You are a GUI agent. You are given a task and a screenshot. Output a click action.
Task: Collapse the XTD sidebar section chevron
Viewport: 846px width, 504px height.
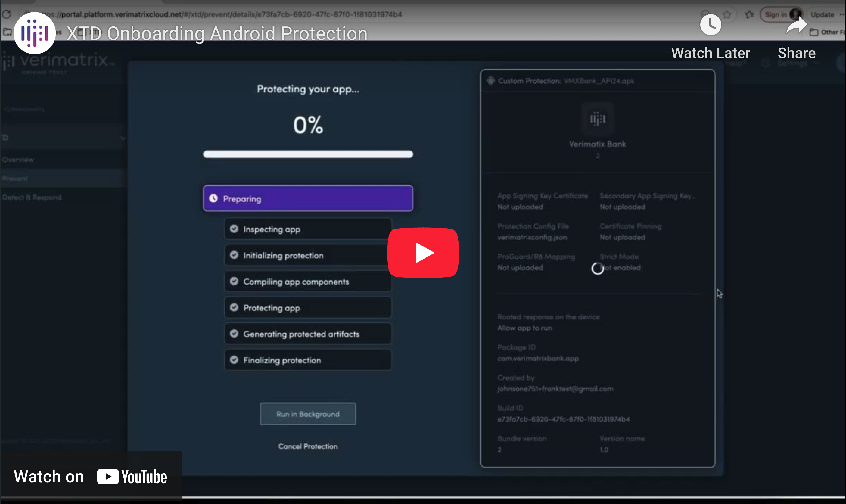(123, 138)
